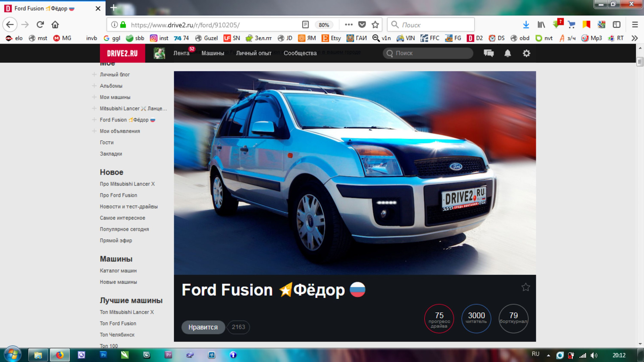Click '79 бортжурнал' circle
644x362 pixels.
coord(513,318)
